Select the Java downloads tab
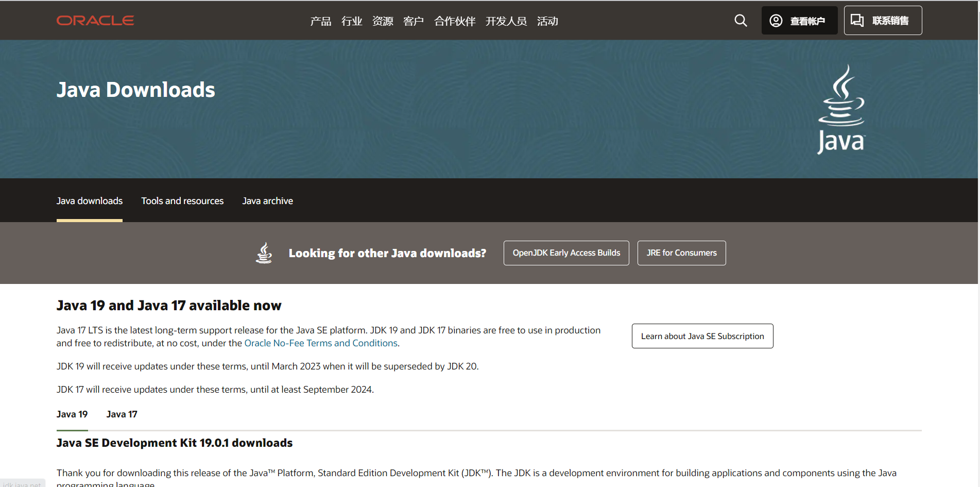Screen dimensions: 980x487 click(90, 201)
